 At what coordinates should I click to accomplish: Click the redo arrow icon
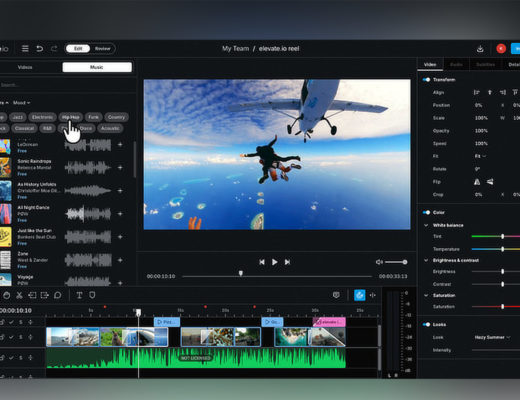54,49
